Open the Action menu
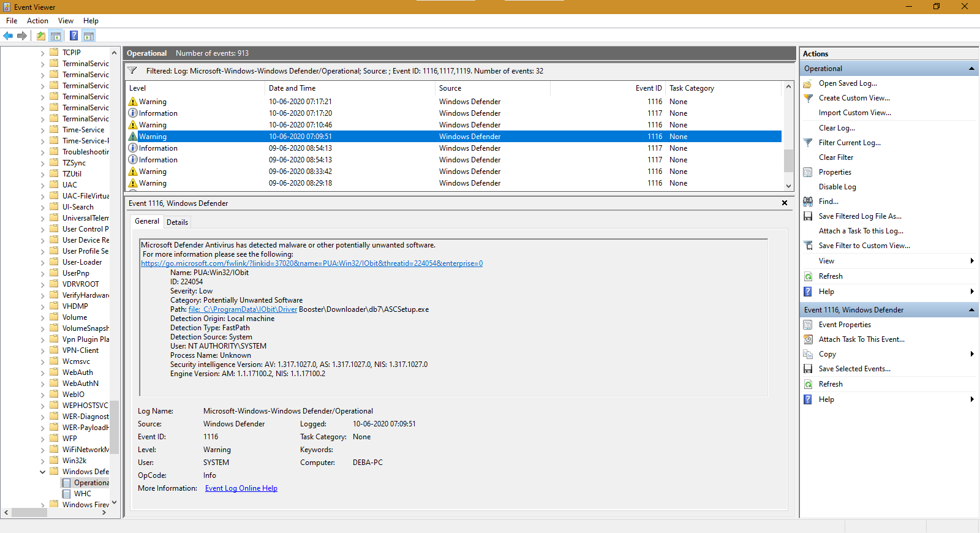 coord(37,21)
